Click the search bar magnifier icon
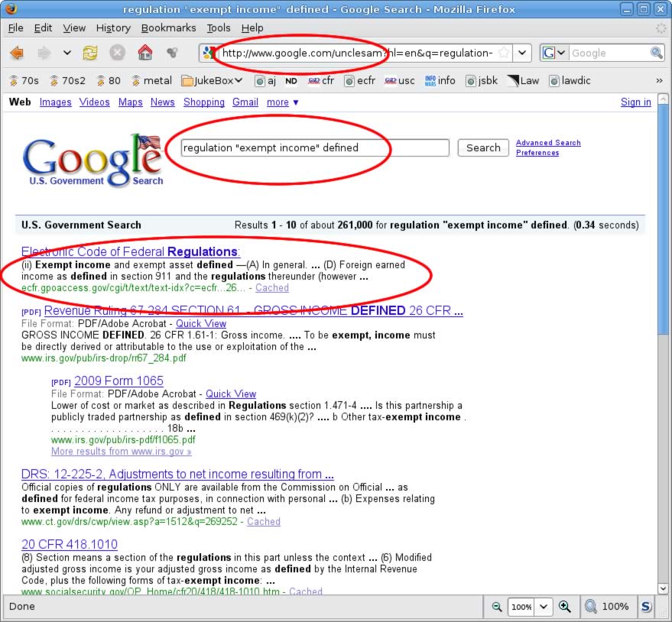672x622 pixels. click(656, 53)
